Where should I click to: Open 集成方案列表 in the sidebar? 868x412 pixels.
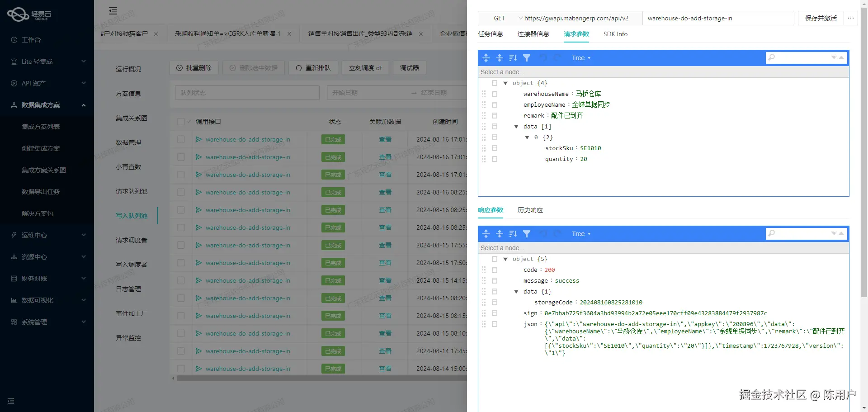coord(41,127)
